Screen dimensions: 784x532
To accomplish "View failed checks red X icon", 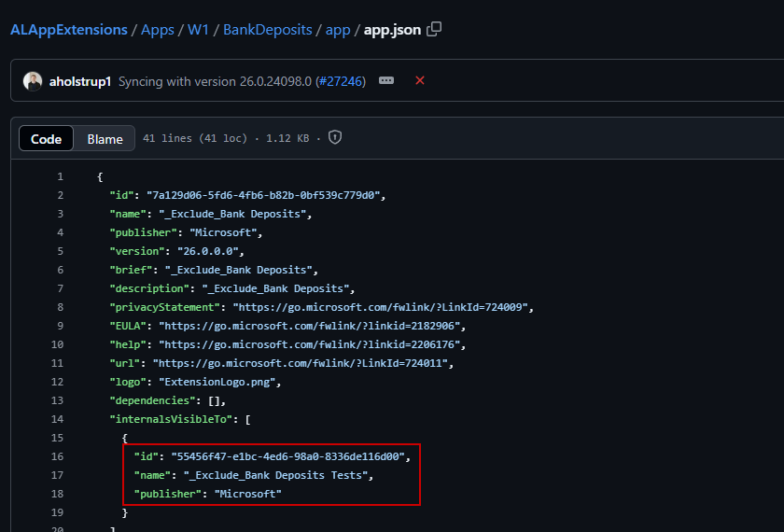I will pyautogui.click(x=420, y=80).
